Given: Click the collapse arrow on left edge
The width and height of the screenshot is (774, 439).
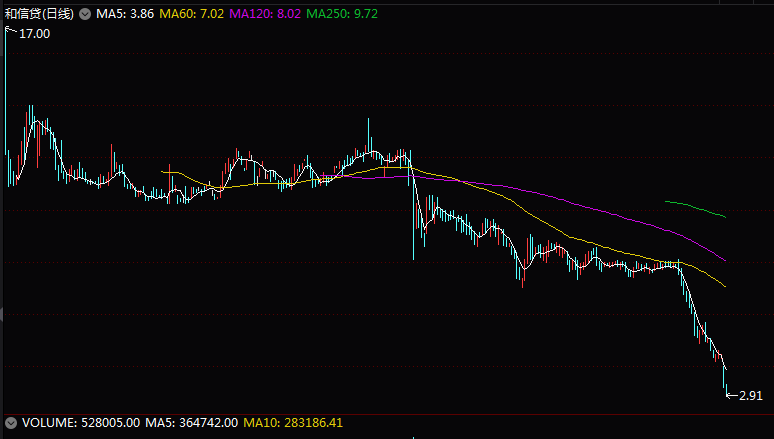Looking at the screenshot, I should (x=1, y=314).
